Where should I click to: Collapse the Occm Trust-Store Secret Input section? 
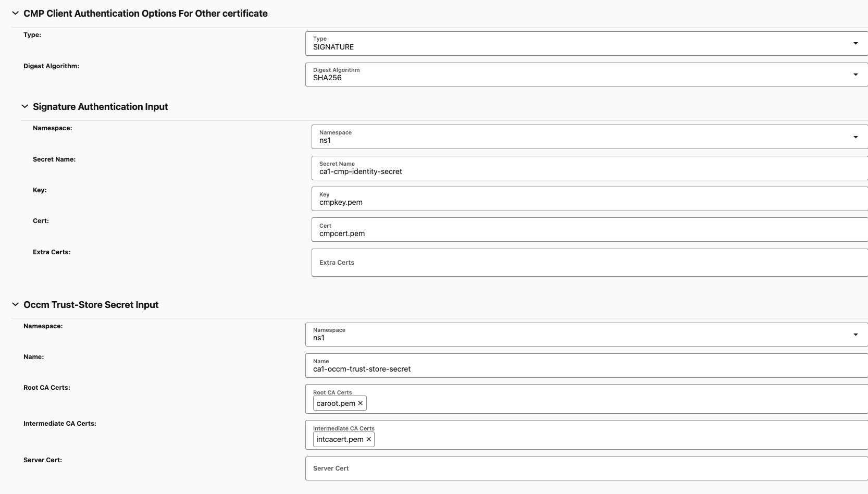(15, 304)
